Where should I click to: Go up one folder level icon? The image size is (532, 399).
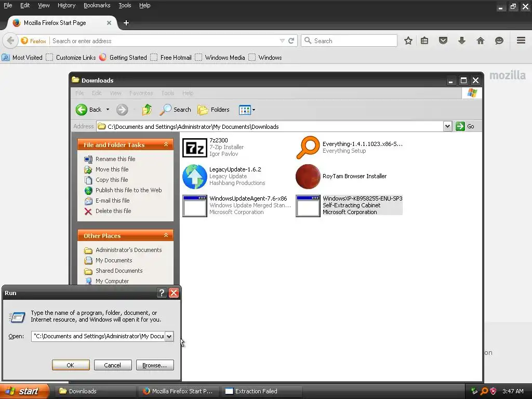coord(147,110)
